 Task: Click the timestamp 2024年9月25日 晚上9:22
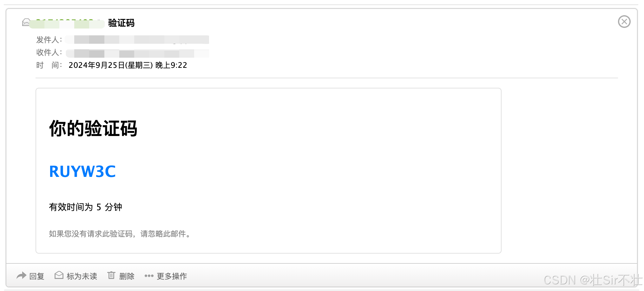click(x=128, y=65)
